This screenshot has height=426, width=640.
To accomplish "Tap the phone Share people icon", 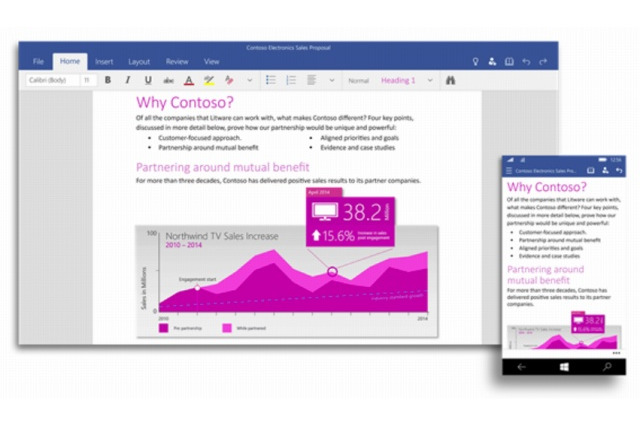I will point(605,171).
